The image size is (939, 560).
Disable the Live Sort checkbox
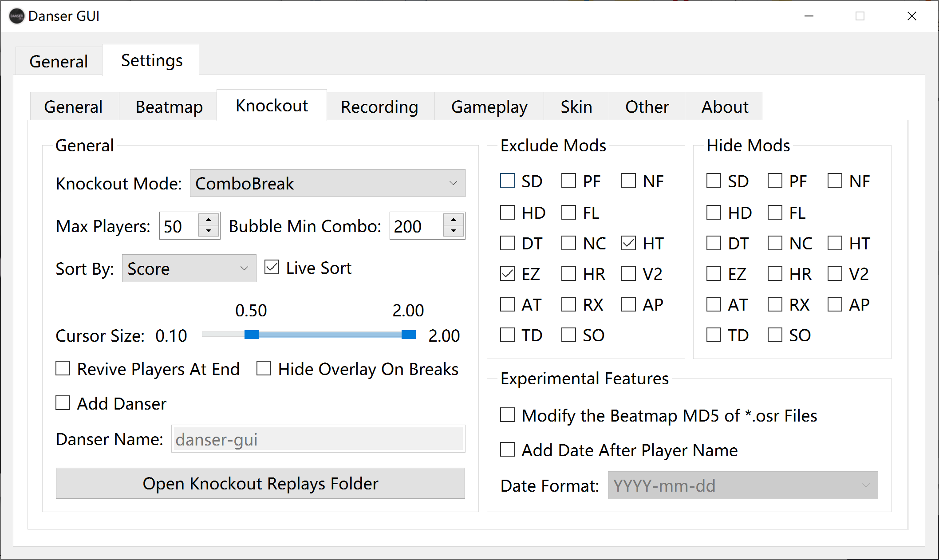click(x=272, y=268)
